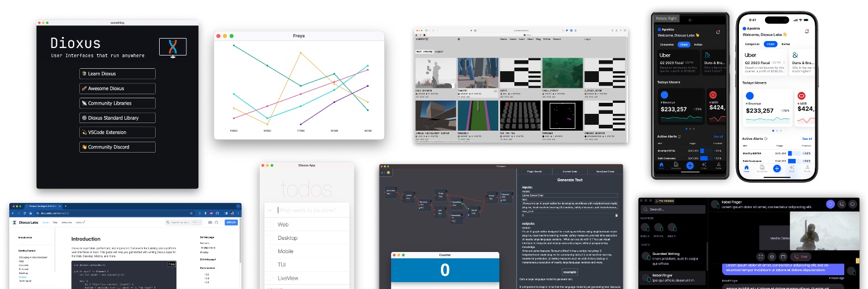
Task: Open the docs browser three-dot menu
Action: click(237, 213)
